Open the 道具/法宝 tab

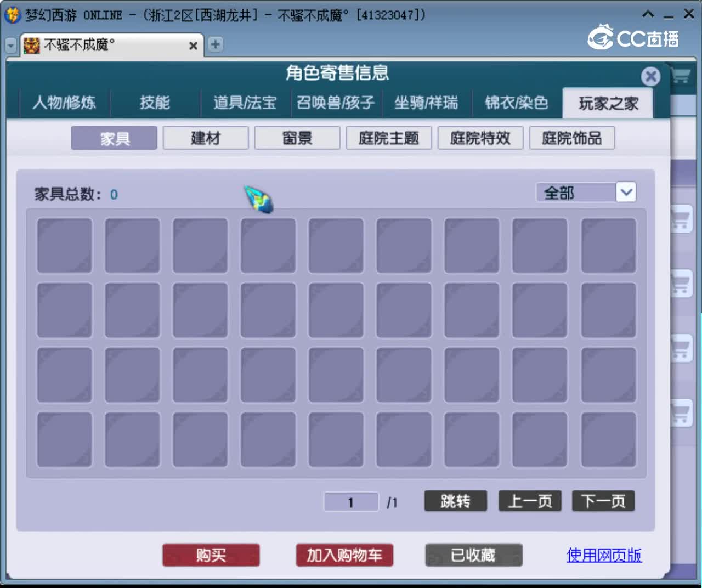245,103
